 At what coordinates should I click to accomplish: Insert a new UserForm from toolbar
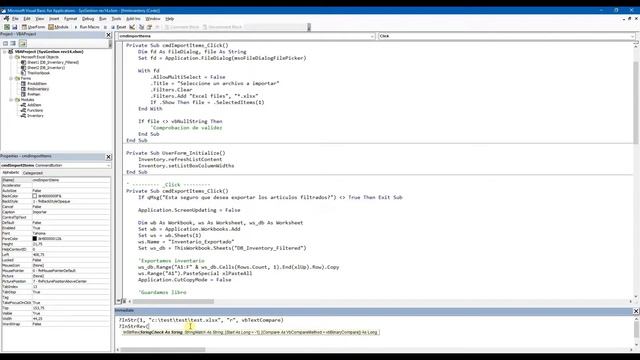coord(33,27)
